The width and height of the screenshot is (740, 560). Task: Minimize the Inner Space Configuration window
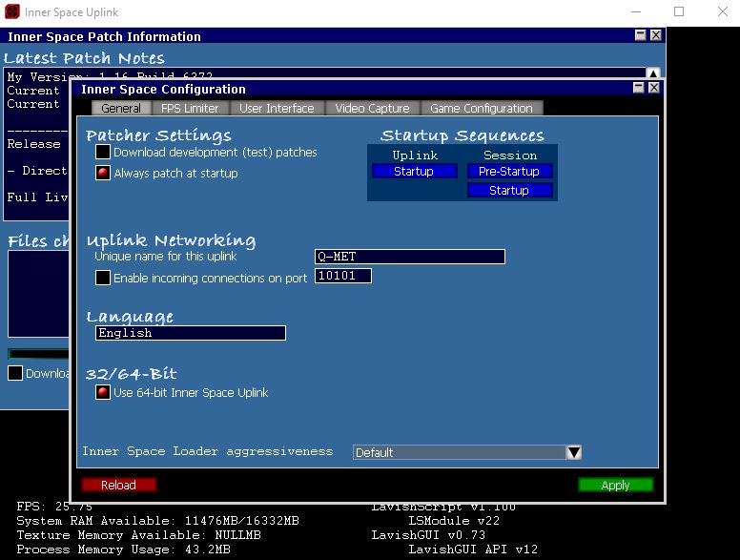click(x=639, y=88)
